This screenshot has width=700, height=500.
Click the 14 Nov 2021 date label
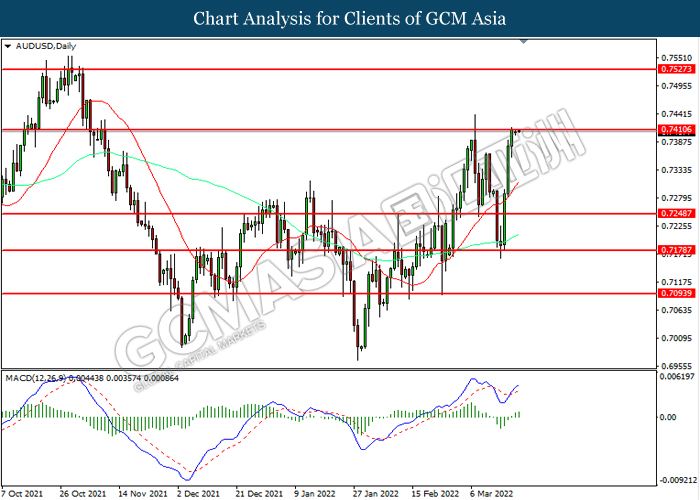point(142,493)
